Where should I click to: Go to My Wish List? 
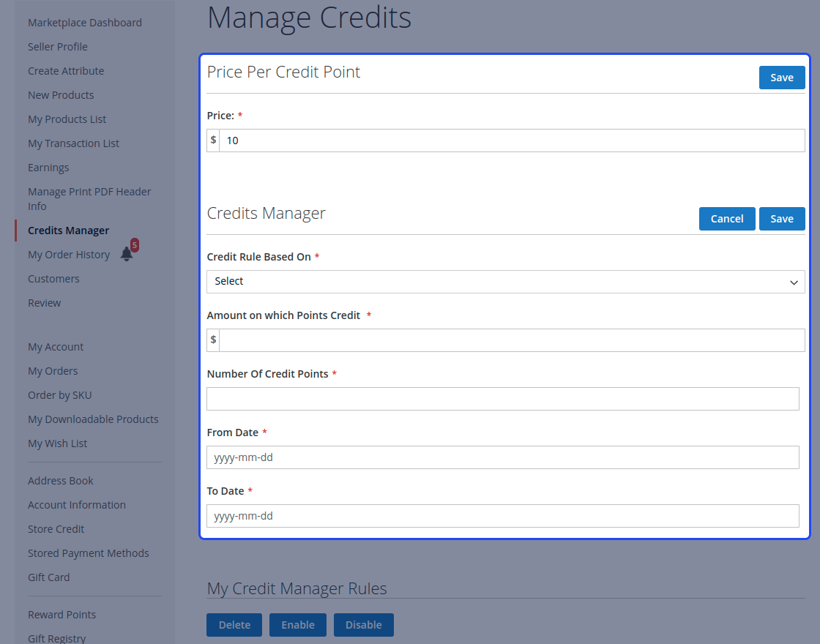point(58,443)
